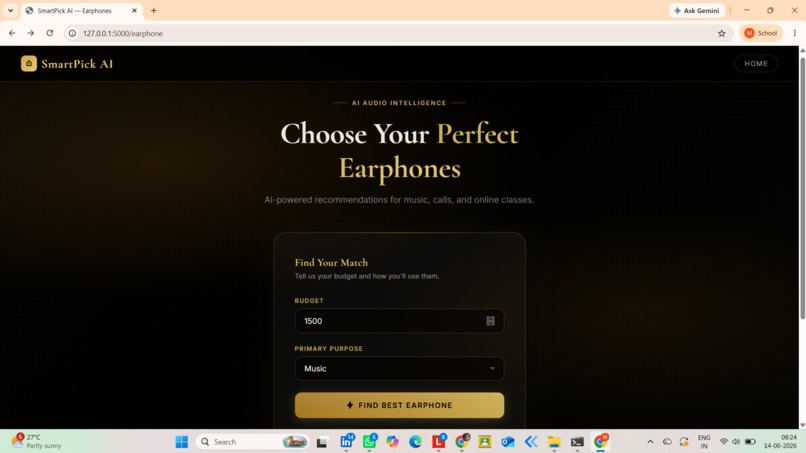Click the browser forward arrow

pos(31,33)
